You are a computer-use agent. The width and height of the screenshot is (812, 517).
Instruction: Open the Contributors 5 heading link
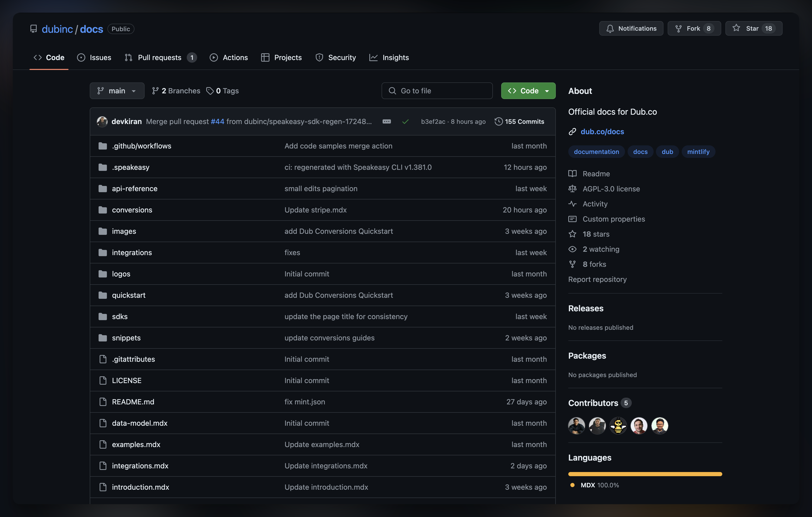(600, 403)
